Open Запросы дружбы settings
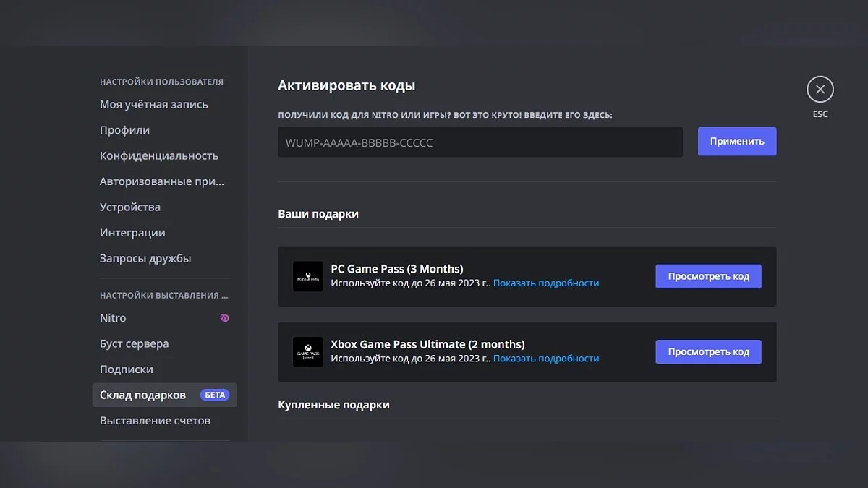 (145, 258)
